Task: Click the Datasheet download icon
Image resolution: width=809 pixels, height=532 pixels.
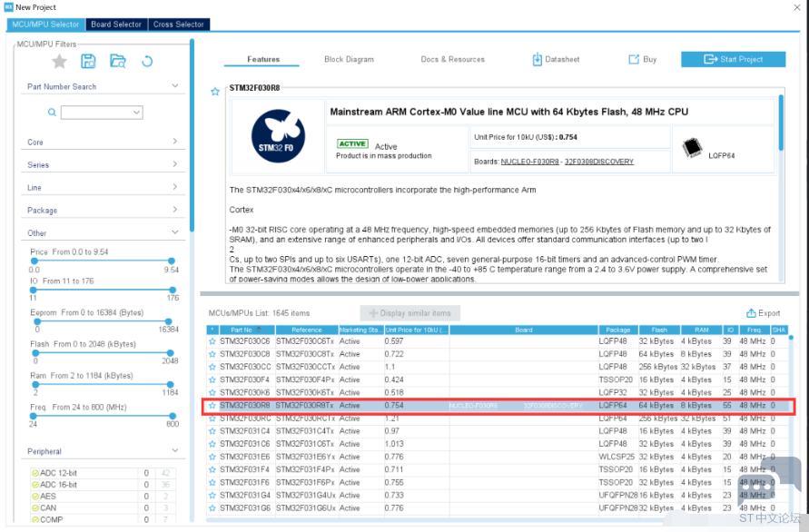Action: coord(537,59)
